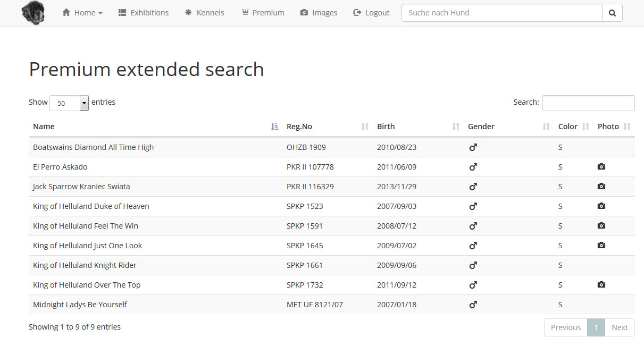Open photo of King of Helluland Duke of Heaven

coord(601,206)
